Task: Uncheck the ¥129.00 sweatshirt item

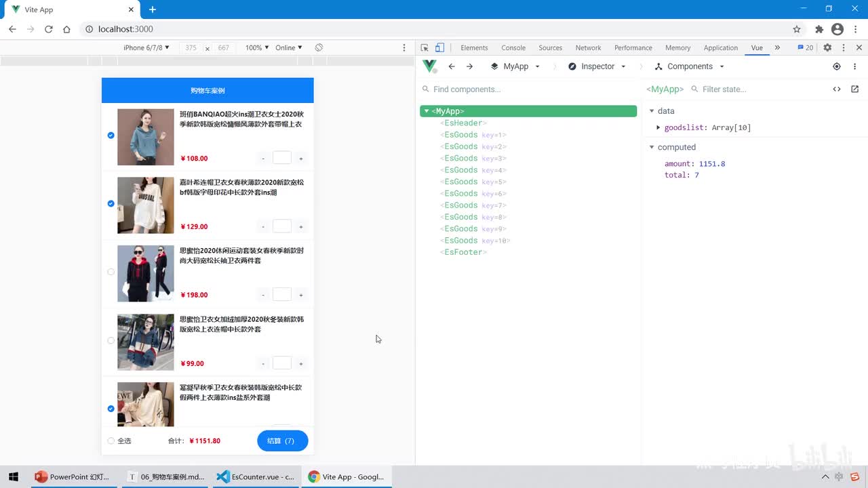Action: [111, 203]
